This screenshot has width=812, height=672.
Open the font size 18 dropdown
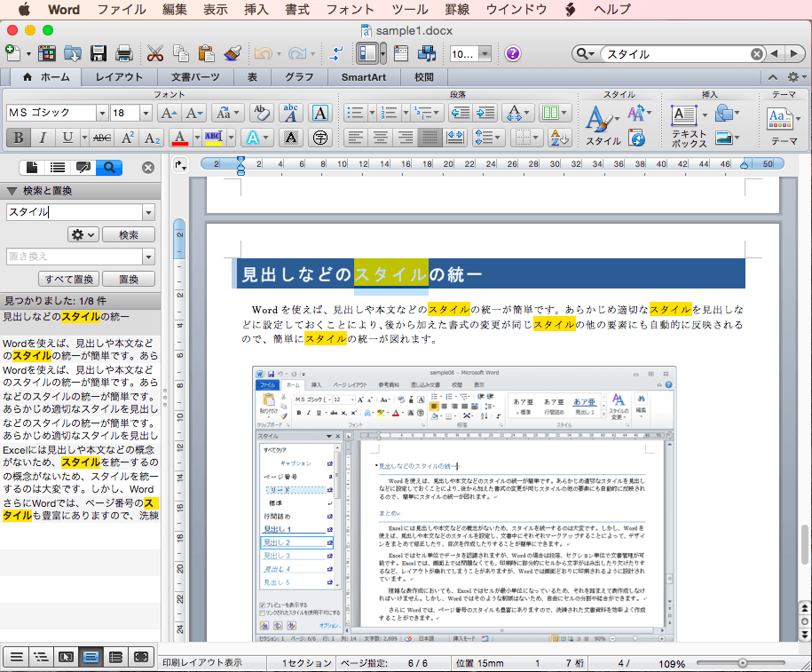pos(146,113)
